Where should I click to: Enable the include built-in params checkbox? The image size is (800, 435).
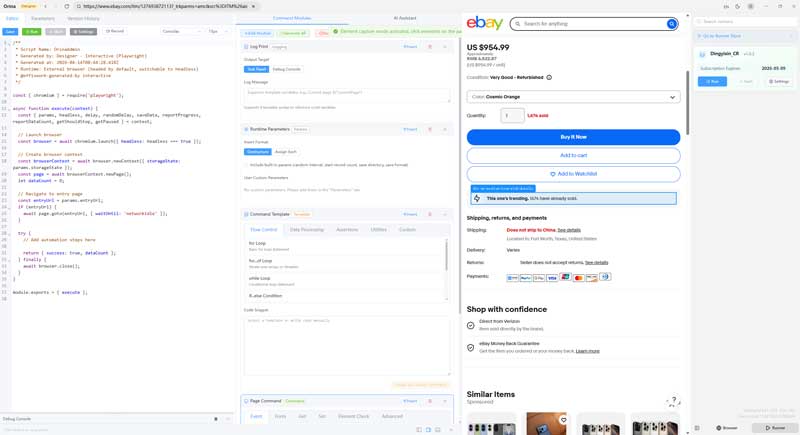pos(247,165)
